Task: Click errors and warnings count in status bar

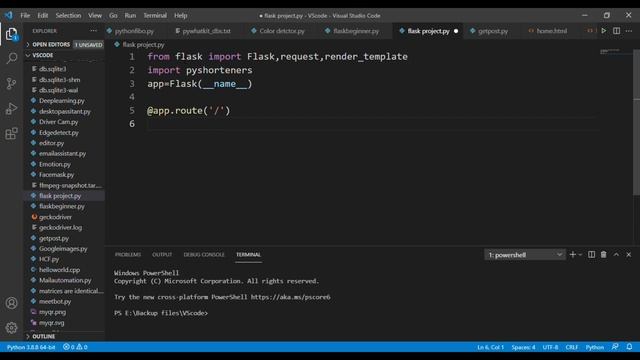Action: 75,347
